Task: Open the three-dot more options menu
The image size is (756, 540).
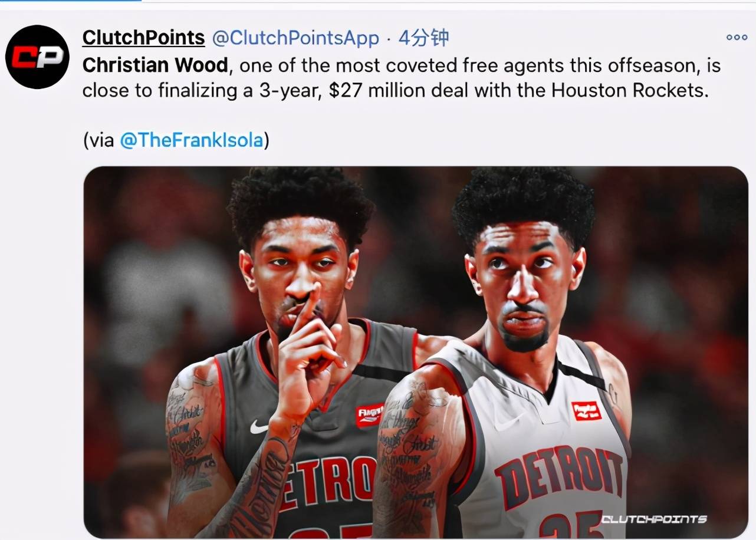Action: [737, 37]
